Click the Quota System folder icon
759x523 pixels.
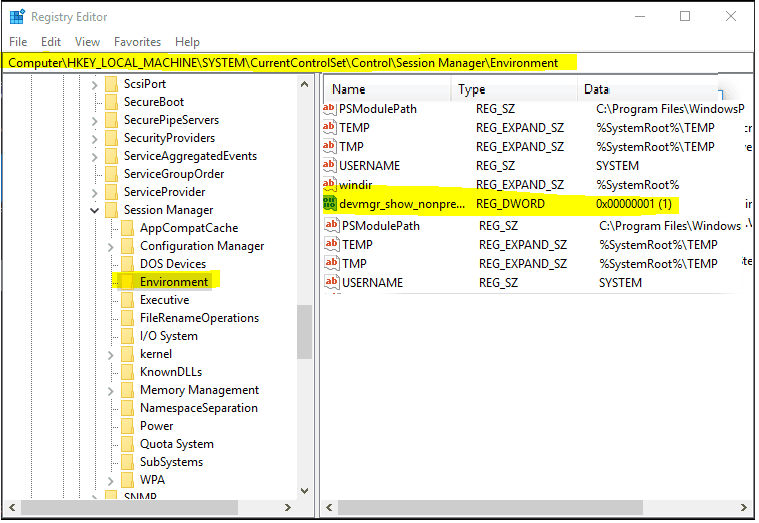point(127,444)
